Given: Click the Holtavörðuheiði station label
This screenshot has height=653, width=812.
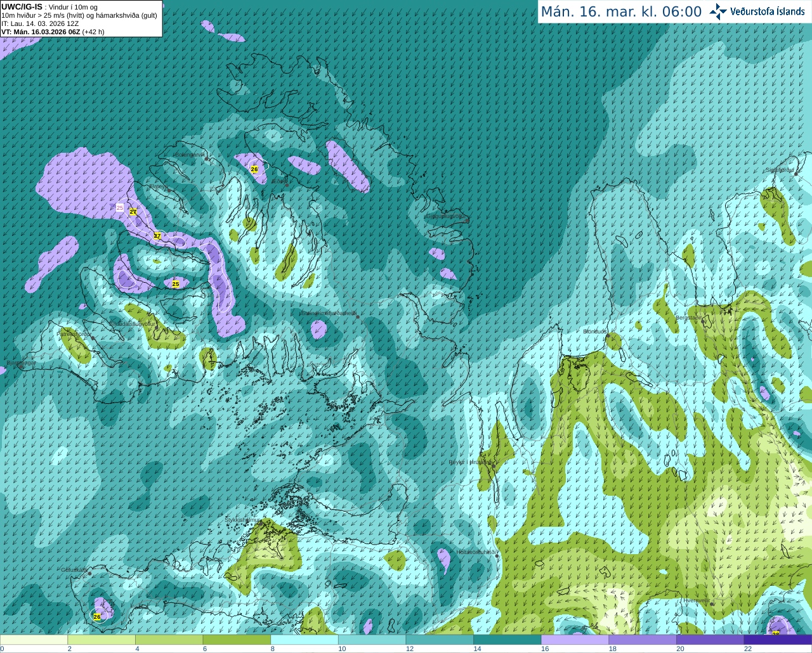Looking at the screenshot, I should 476,552.
